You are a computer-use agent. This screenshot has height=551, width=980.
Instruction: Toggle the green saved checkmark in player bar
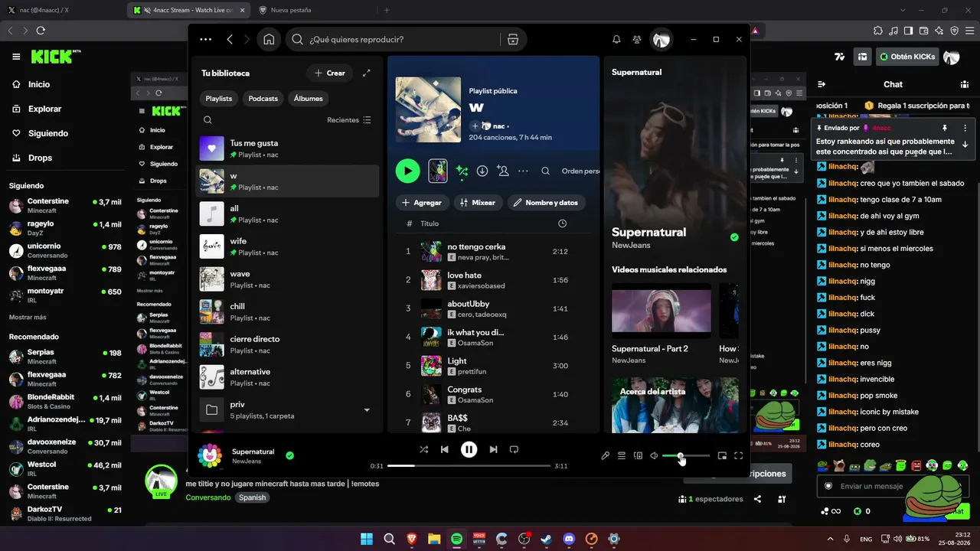click(x=289, y=455)
